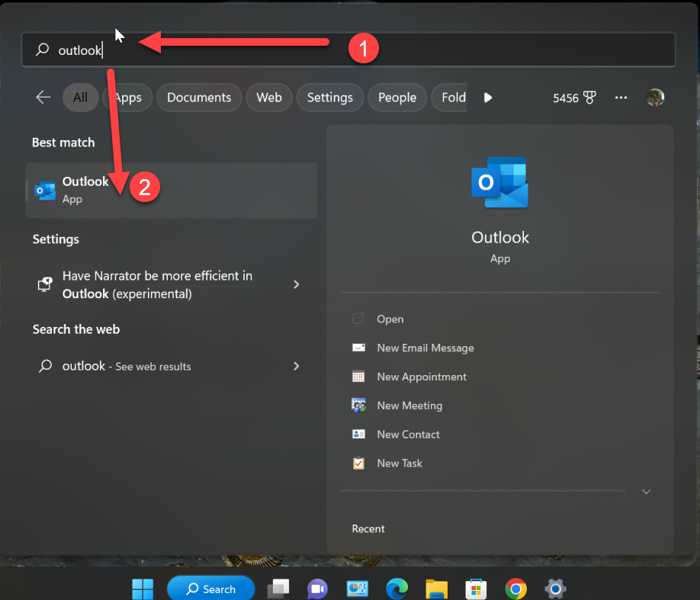Image resolution: width=700 pixels, height=600 pixels.
Task: Click the search input field containing outlook
Action: pyautogui.click(x=348, y=50)
